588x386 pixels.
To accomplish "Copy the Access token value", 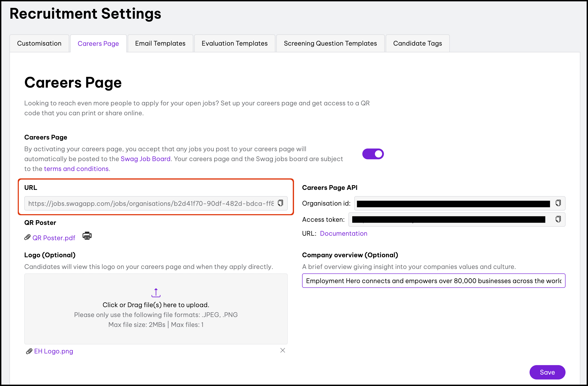I will [x=558, y=219].
